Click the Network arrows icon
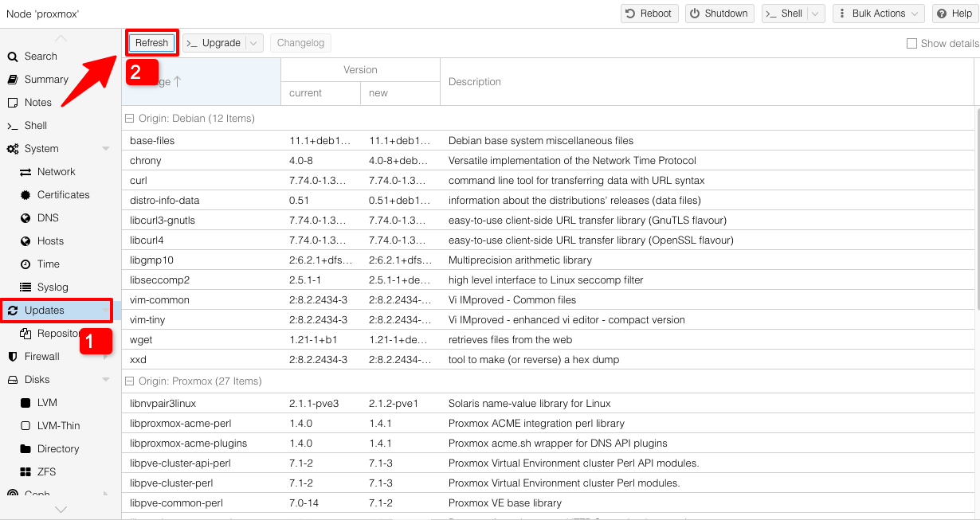Image resolution: width=980 pixels, height=520 pixels. click(x=25, y=172)
